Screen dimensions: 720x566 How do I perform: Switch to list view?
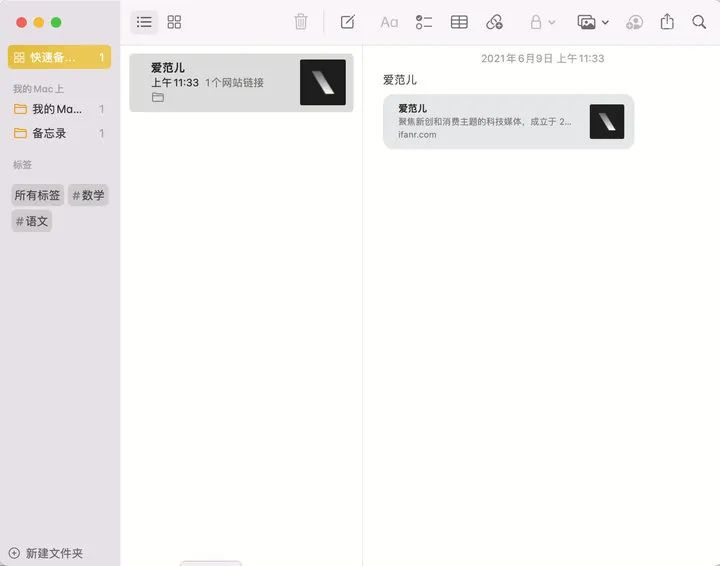click(x=144, y=22)
